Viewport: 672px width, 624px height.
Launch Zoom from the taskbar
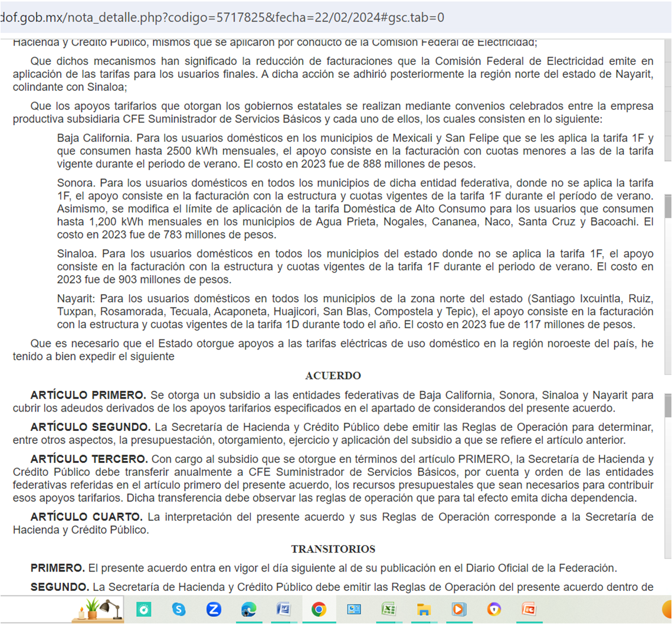point(214,609)
